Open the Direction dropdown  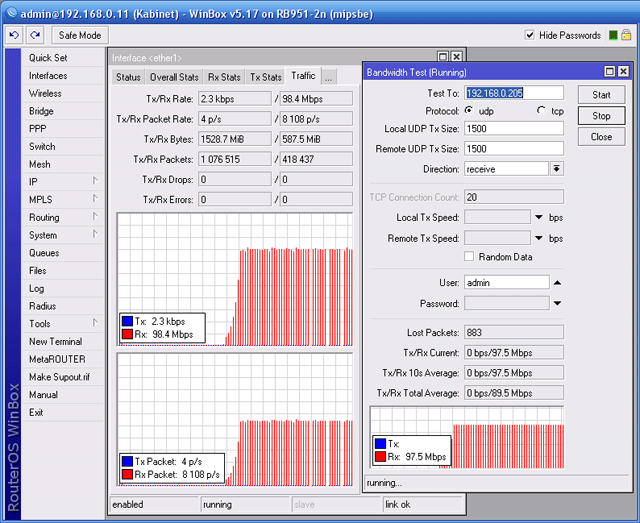557,169
